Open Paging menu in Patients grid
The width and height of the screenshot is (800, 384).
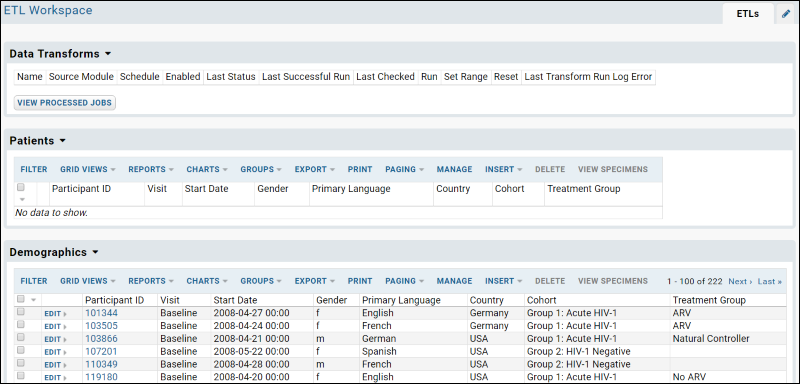[405, 169]
